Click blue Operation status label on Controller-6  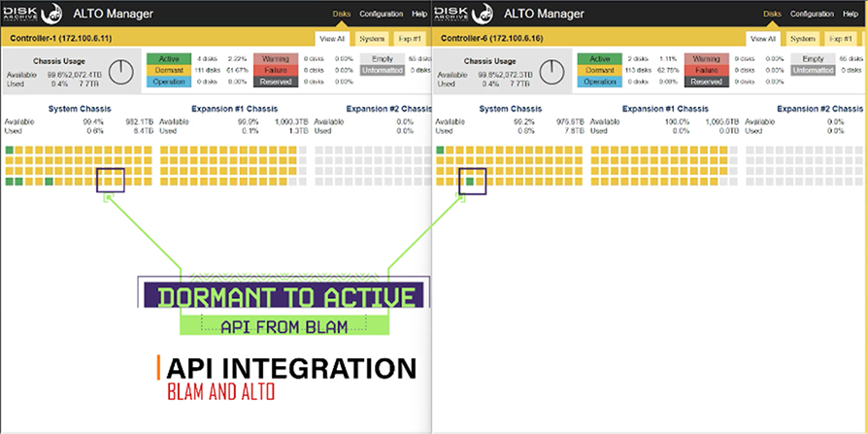[599, 82]
